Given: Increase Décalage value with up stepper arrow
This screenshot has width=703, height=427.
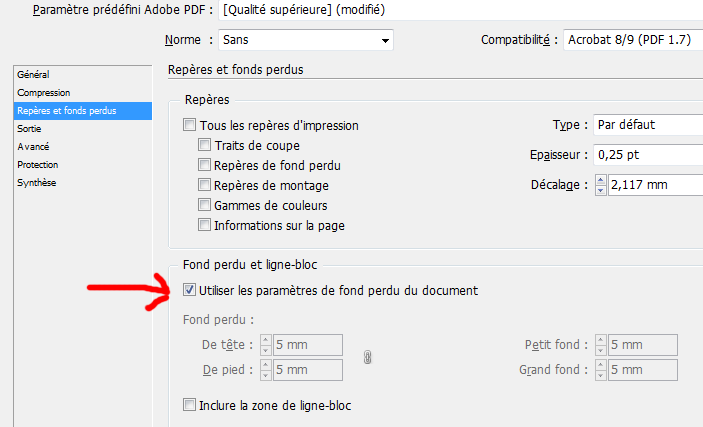Looking at the screenshot, I should (x=601, y=180).
